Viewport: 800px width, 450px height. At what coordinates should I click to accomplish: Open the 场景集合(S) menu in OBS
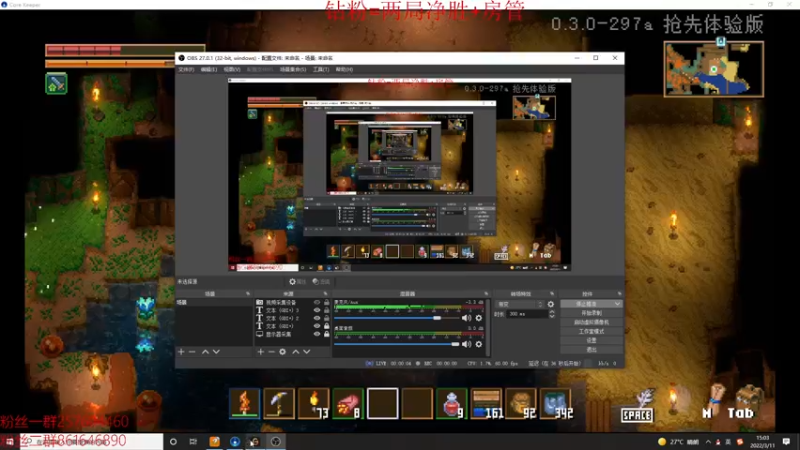(293, 69)
